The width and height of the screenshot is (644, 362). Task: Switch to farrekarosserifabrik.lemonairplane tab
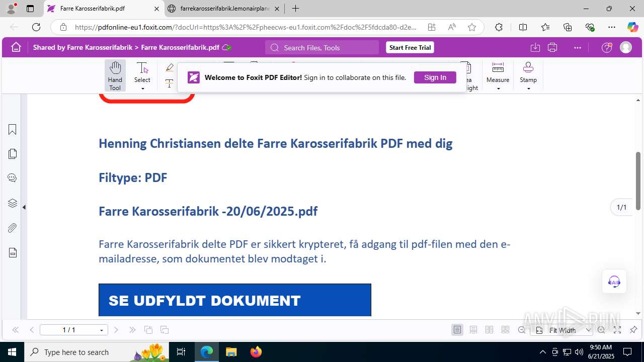(x=225, y=9)
